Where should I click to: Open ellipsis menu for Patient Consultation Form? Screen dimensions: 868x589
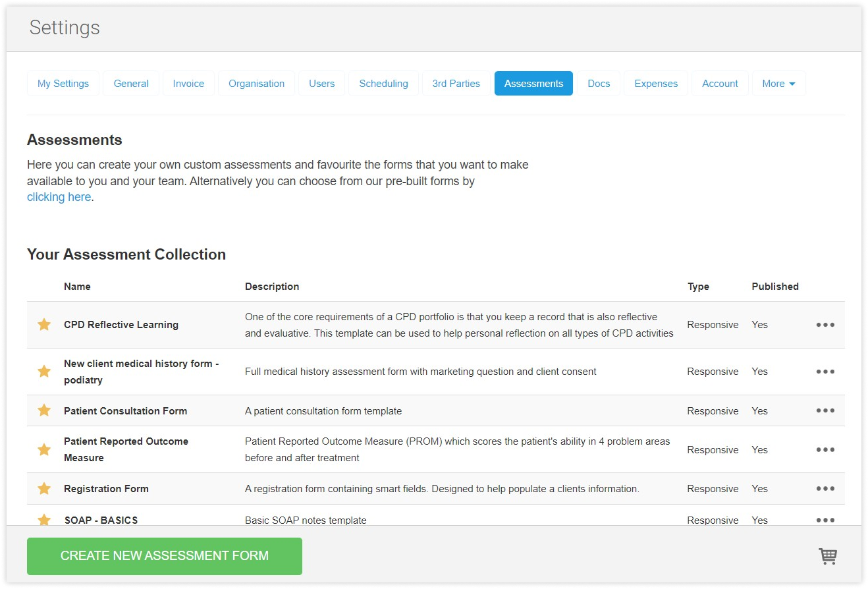point(825,410)
